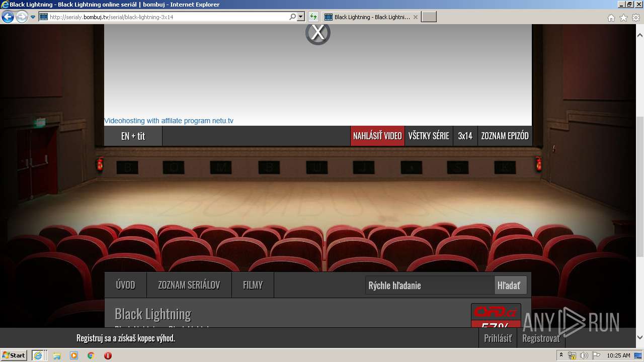Open the file explorer folder taskbar icon

(57, 355)
